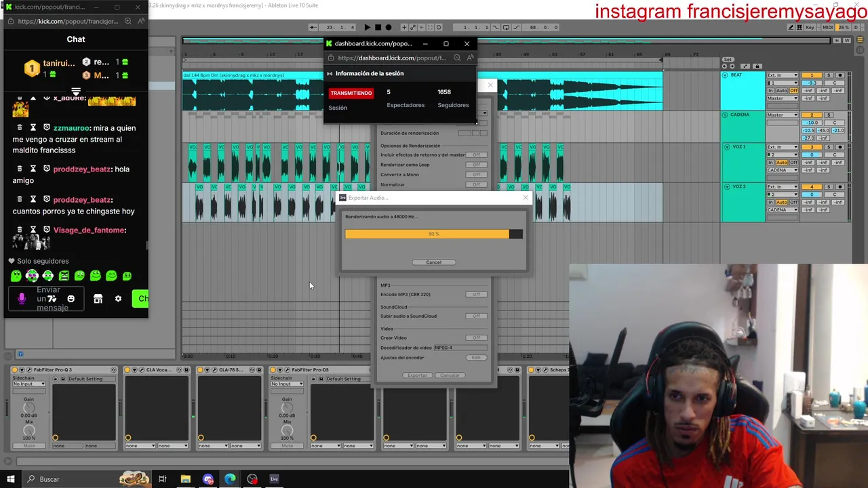Click the read aloud icon in dashboard address bar

tap(470, 58)
